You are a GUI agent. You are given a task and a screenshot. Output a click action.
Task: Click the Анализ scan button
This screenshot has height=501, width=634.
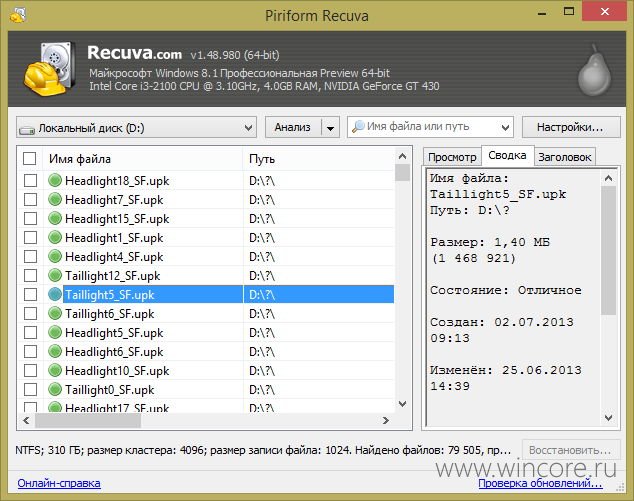(x=293, y=128)
